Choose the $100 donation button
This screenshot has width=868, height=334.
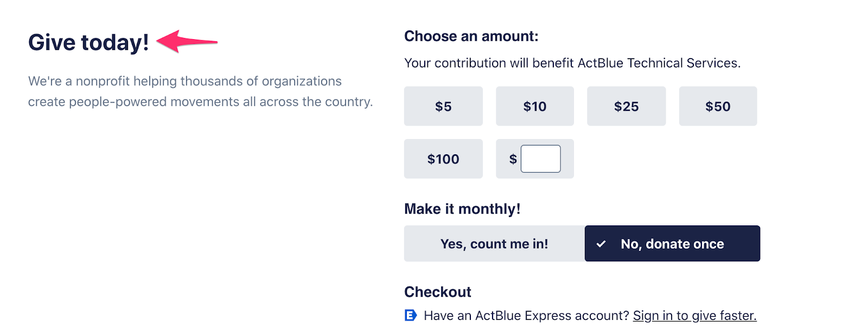coord(443,159)
